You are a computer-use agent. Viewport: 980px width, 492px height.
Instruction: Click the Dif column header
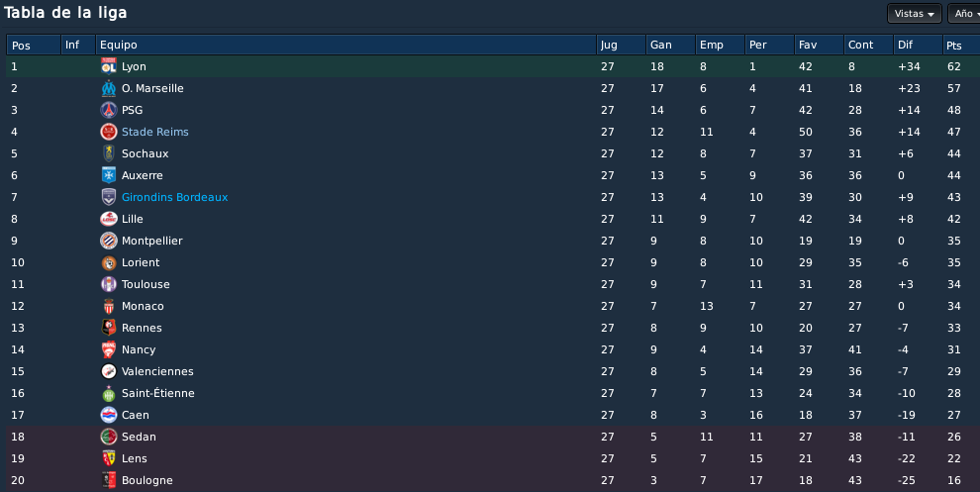pyautogui.click(x=918, y=45)
